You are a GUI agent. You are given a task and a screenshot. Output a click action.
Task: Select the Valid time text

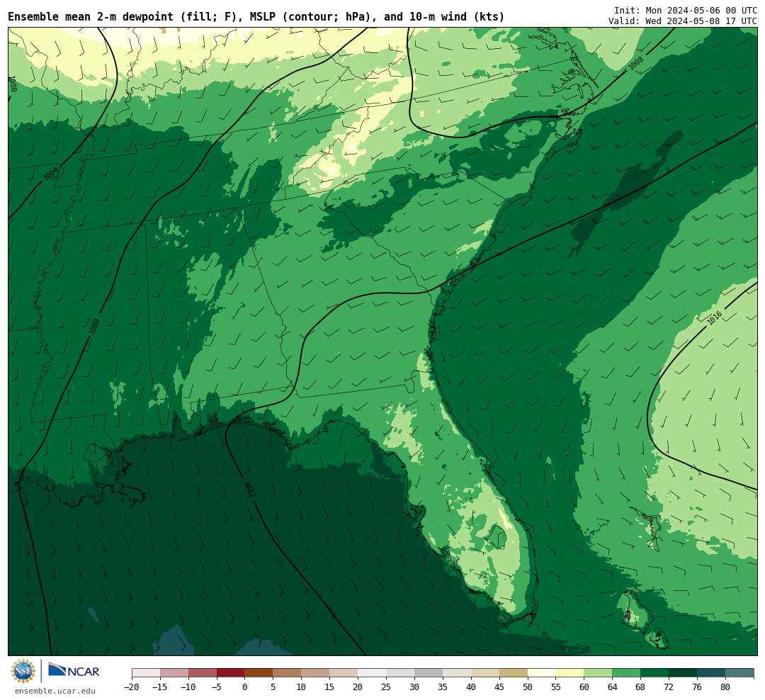683,21
